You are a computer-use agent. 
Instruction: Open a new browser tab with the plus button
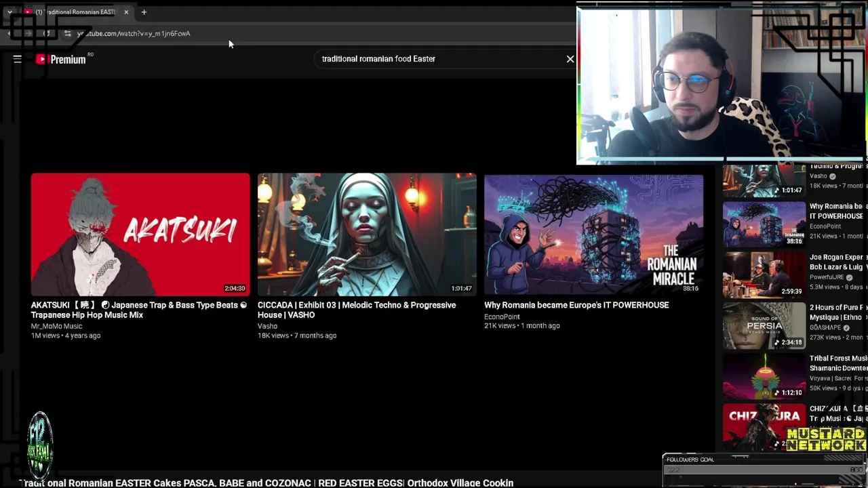coord(144,12)
